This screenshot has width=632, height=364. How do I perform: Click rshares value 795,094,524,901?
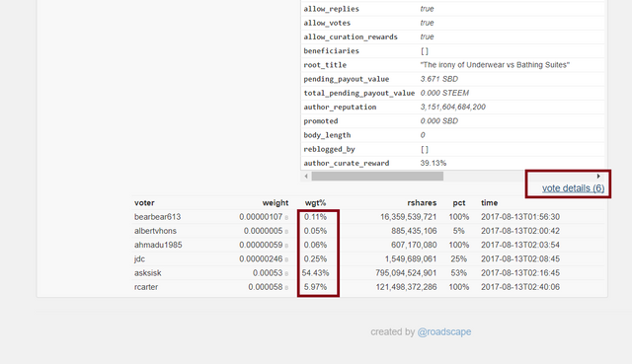(x=406, y=273)
